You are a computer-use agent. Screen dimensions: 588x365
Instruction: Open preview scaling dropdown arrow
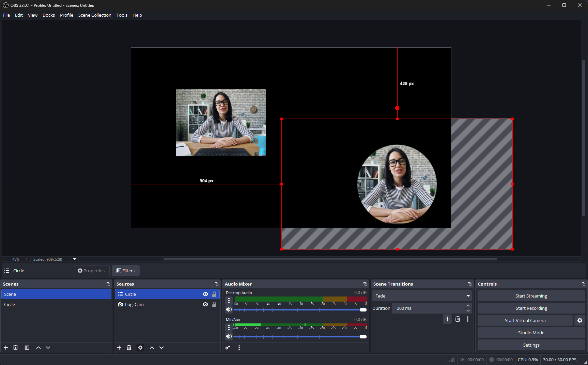tap(75, 259)
